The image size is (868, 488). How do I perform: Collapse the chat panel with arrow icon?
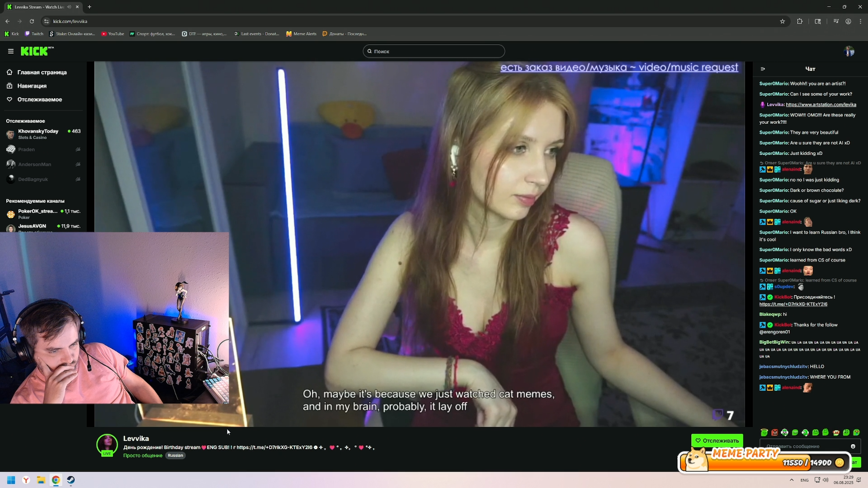click(x=763, y=69)
